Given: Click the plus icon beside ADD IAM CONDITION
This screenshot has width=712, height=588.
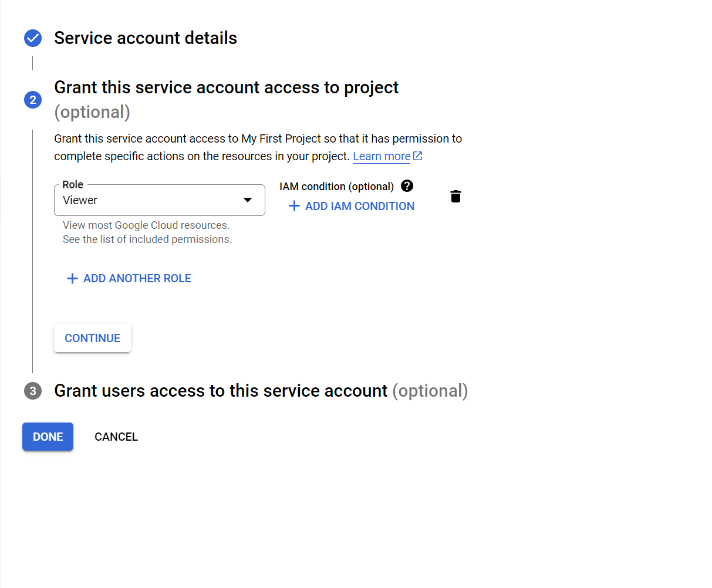Looking at the screenshot, I should [x=294, y=206].
